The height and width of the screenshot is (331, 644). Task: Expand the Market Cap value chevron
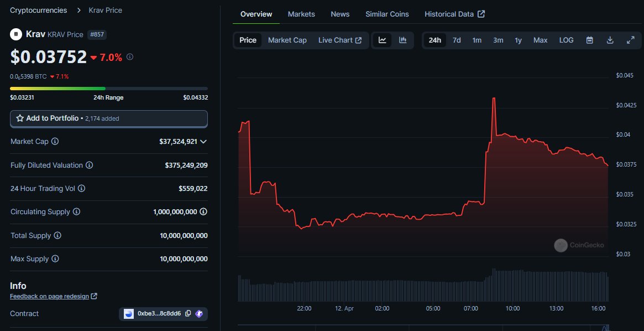[x=203, y=142]
